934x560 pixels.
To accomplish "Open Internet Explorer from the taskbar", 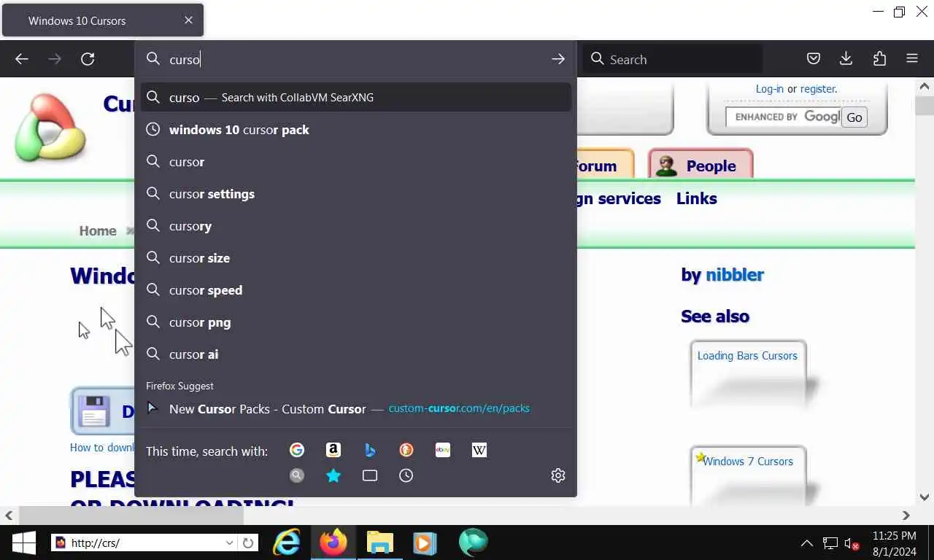I will tap(287, 542).
